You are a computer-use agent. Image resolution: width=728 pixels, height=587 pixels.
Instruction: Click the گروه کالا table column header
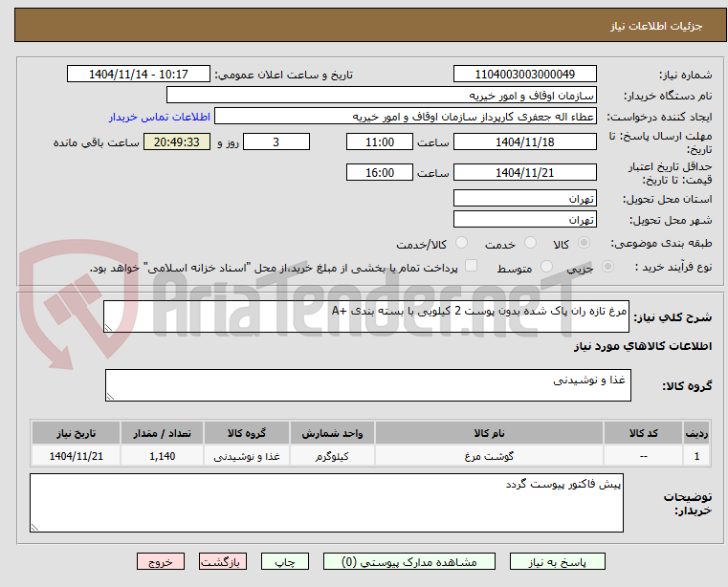click(x=247, y=433)
